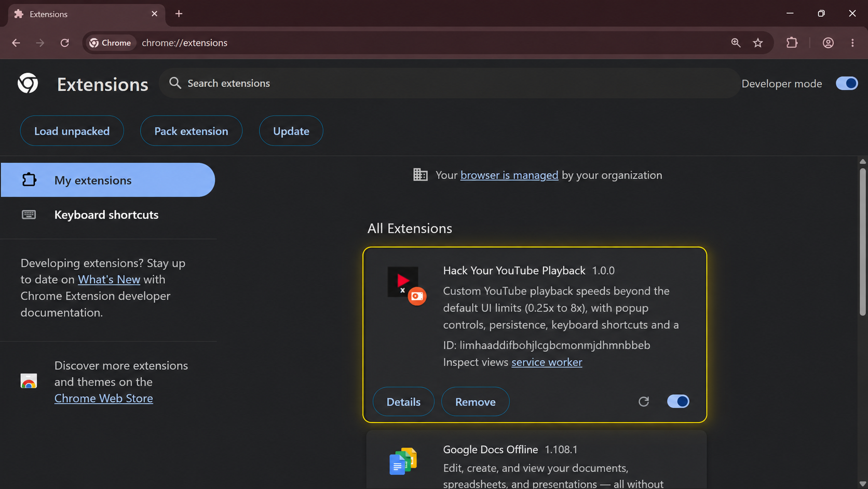Click the search magnifier icon in Search extensions
The width and height of the screenshot is (868, 489).
pyautogui.click(x=175, y=83)
